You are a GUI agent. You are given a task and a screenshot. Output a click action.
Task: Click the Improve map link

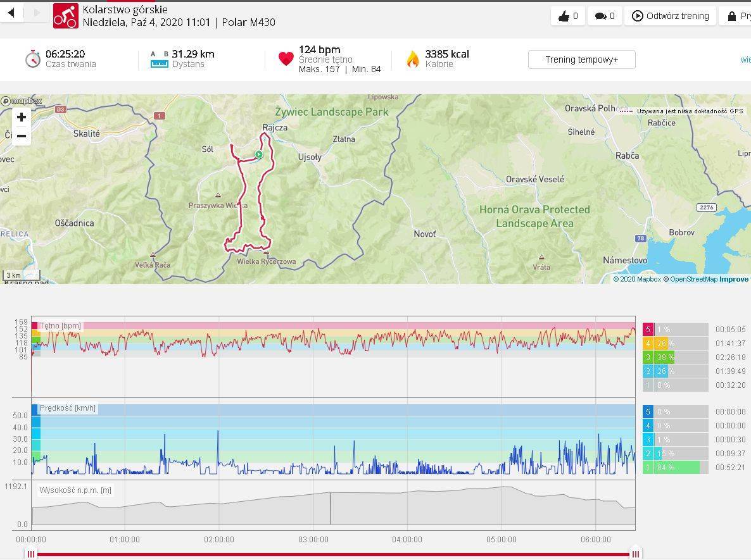734,279
